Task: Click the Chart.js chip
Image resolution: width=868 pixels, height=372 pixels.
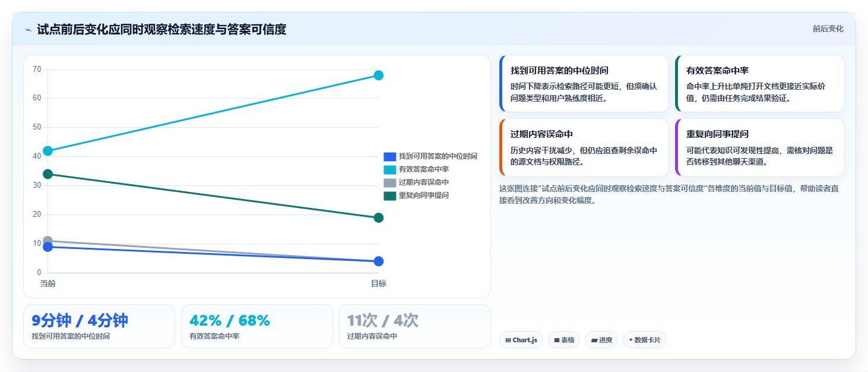Action: (521, 340)
